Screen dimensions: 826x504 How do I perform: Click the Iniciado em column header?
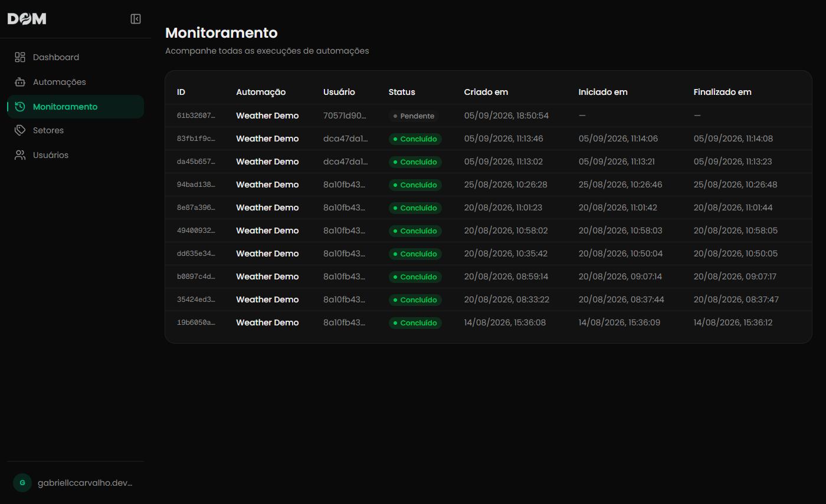603,92
